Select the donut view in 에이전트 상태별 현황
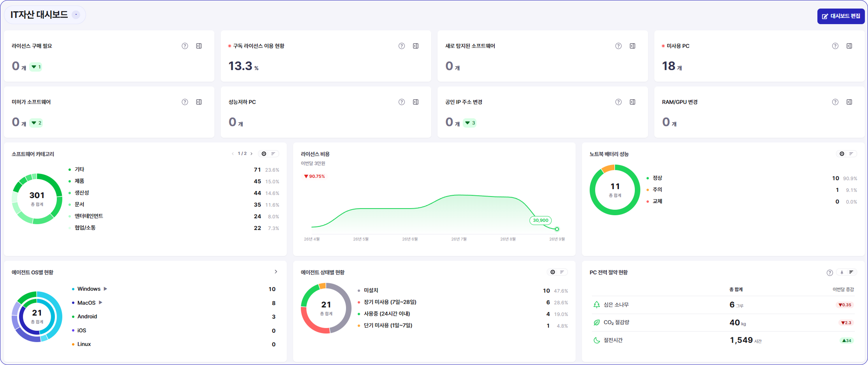Image resolution: width=868 pixels, height=365 pixels. [553, 272]
